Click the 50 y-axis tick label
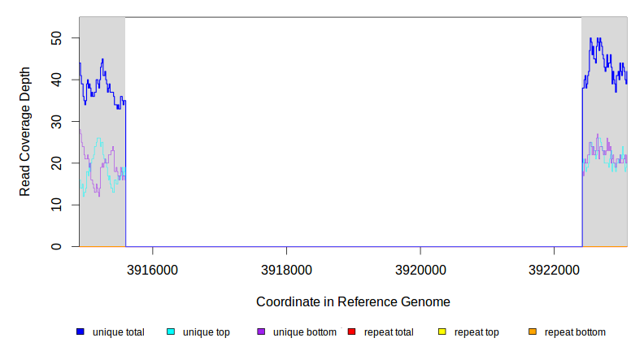644x351 pixels. tap(58, 37)
